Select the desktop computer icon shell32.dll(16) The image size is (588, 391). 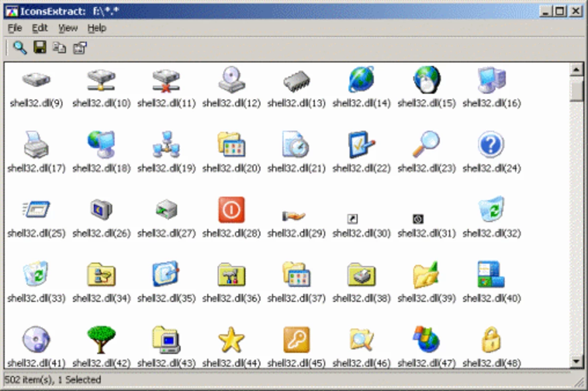(x=492, y=80)
